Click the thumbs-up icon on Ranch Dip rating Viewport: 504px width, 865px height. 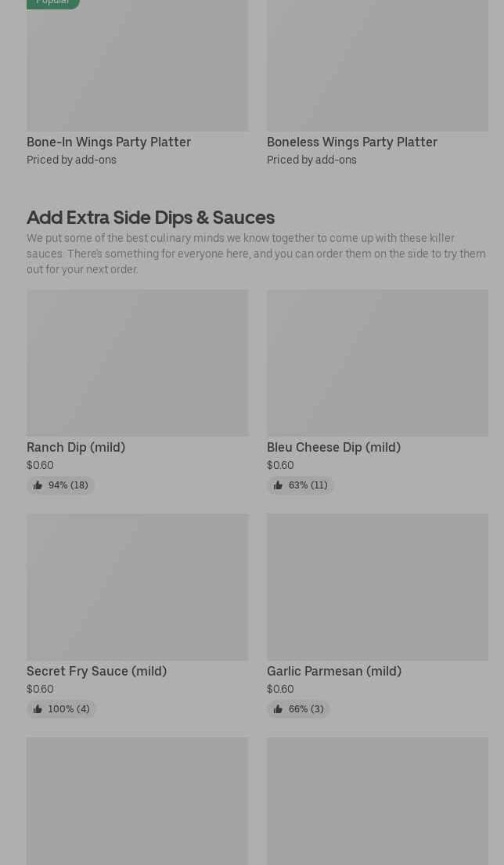(38, 485)
